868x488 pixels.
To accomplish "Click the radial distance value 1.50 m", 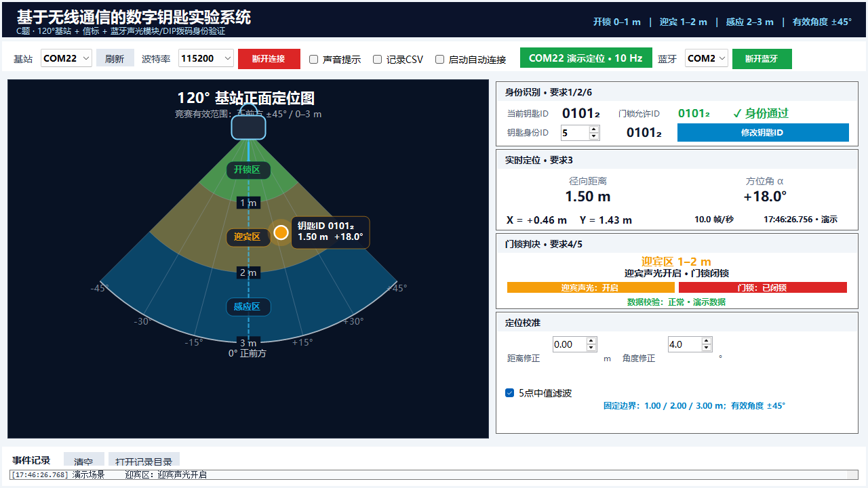I will (588, 197).
